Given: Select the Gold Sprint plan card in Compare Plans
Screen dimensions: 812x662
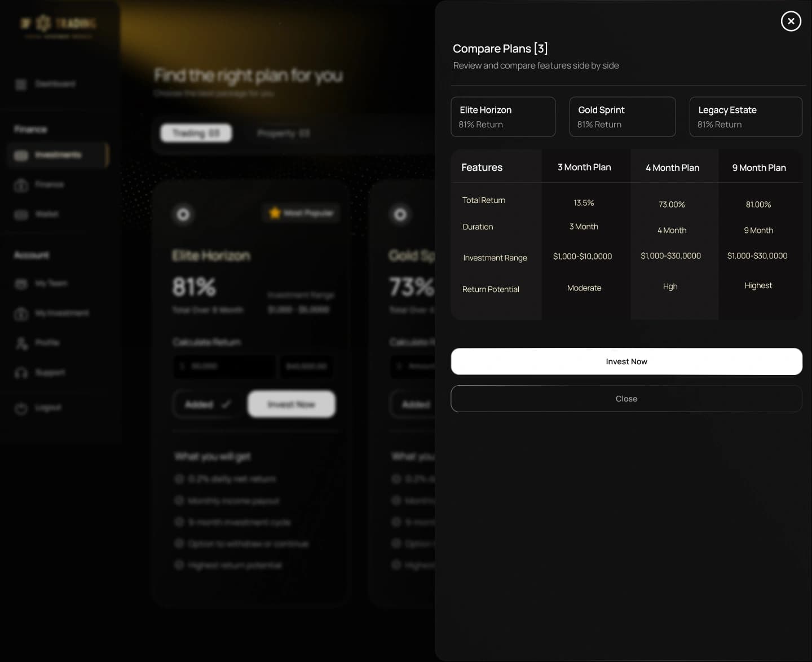Looking at the screenshot, I should click(623, 117).
